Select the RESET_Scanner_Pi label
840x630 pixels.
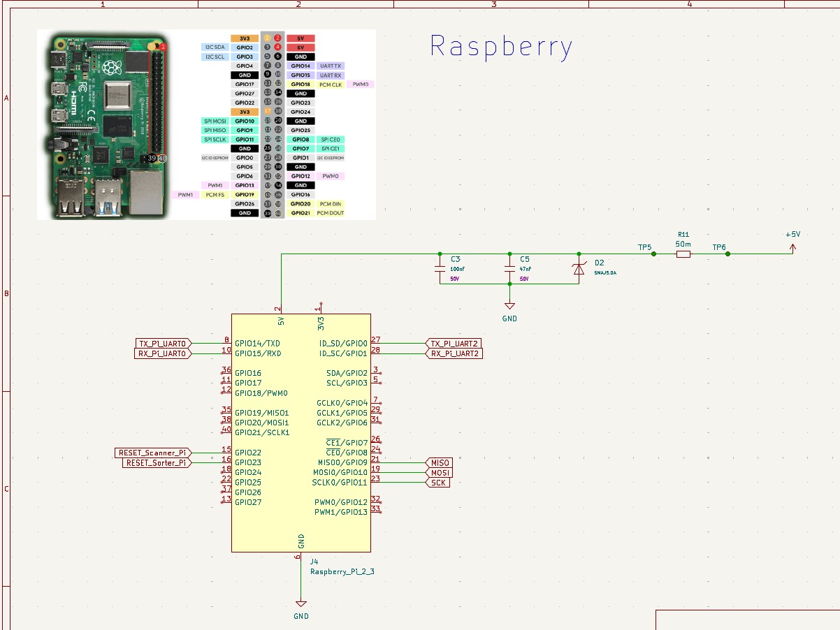[152, 453]
